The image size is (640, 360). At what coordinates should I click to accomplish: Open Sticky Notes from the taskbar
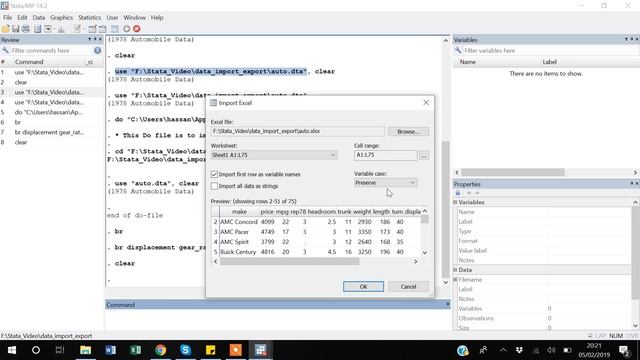click(x=211, y=350)
